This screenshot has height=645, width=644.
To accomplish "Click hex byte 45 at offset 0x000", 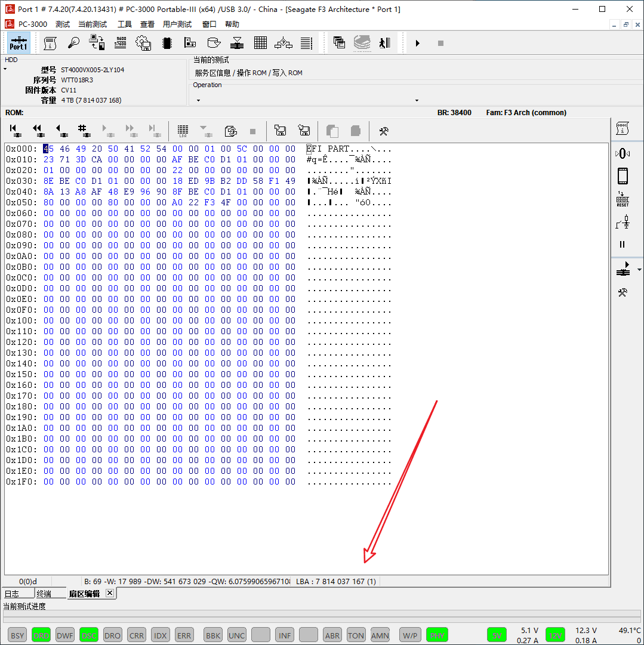I will 48,149.
